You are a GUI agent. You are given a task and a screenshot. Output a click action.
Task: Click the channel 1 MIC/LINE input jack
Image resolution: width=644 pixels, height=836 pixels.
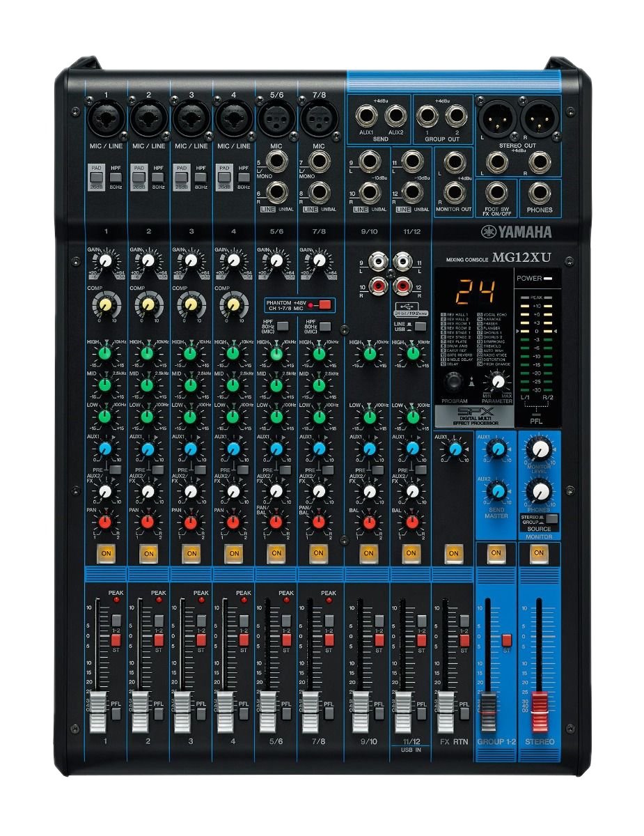[106, 115]
